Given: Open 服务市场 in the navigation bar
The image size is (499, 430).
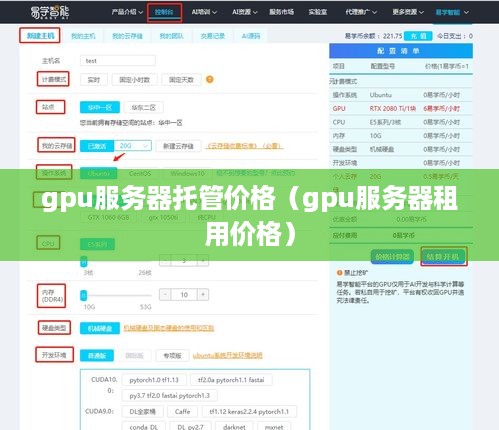Looking at the screenshot, I should coord(282,12).
